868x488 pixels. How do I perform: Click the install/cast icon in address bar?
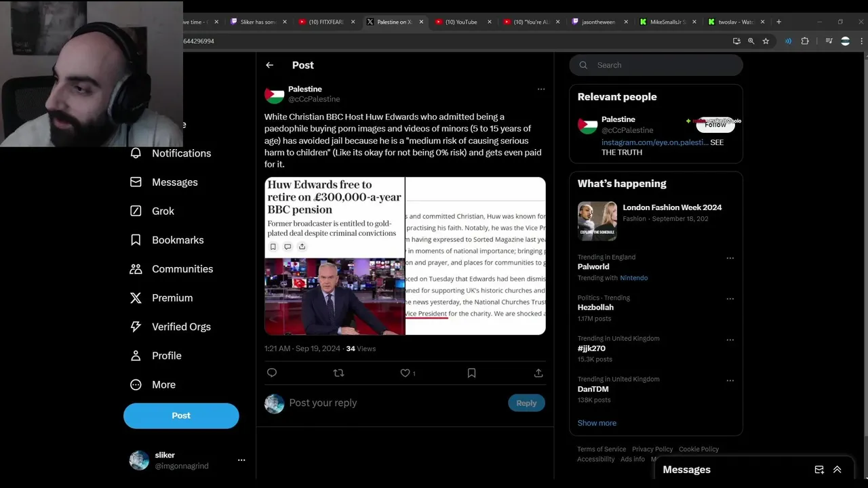[x=736, y=41]
